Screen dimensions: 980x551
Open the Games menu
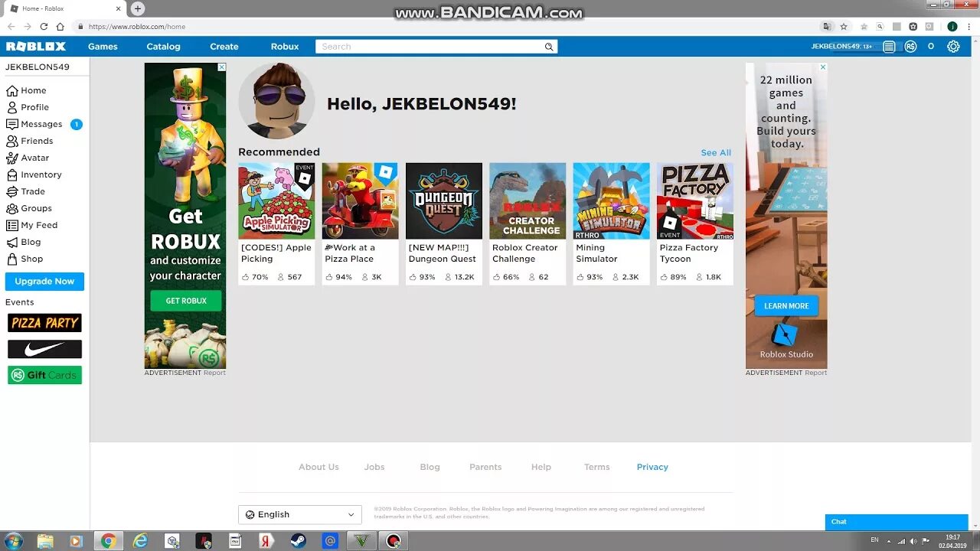coord(103,47)
